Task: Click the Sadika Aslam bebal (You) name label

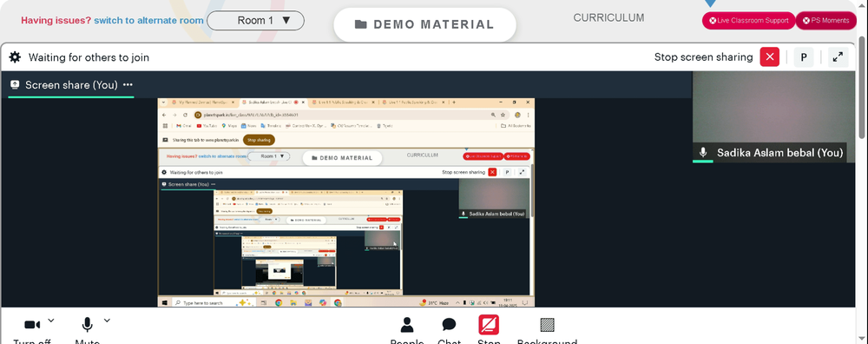Action: (779, 152)
